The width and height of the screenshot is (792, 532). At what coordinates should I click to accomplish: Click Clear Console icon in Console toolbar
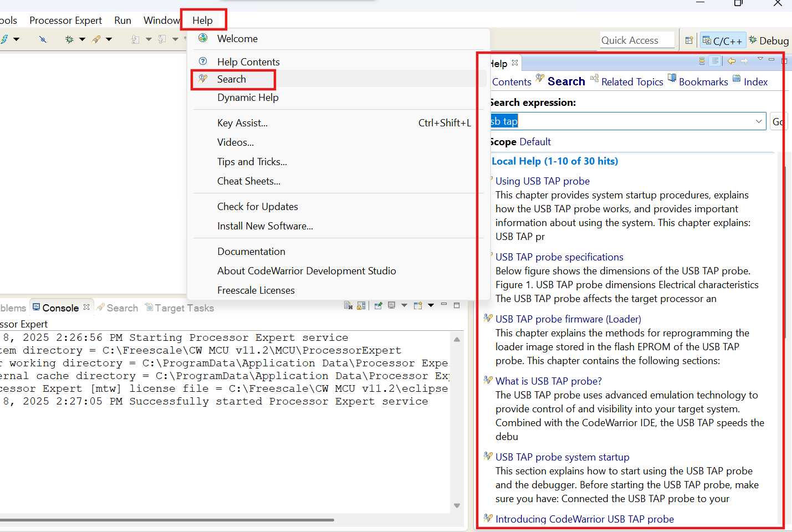pyautogui.click(x=348, y=305)
